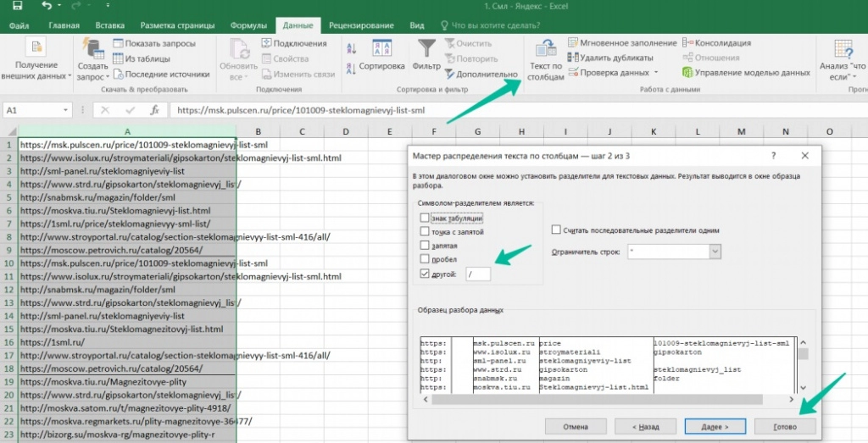The height and width of the screenshot is (443, 868).
Task: Open the Рецензирование tab
Action: (361, 25)
